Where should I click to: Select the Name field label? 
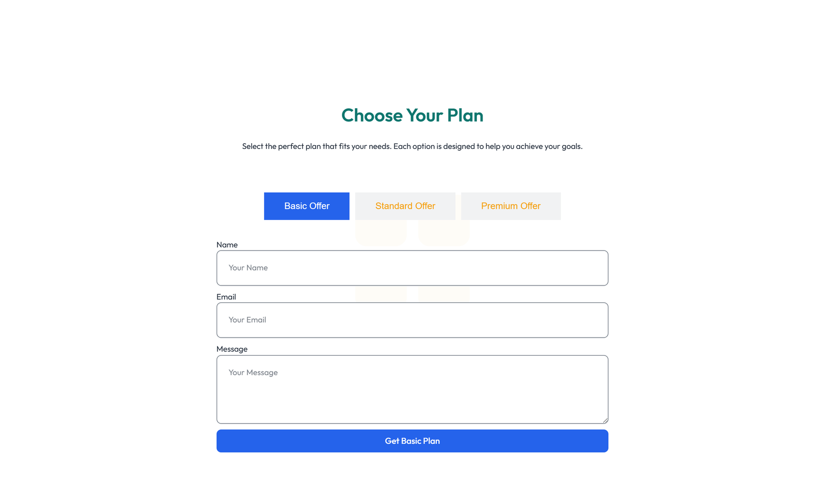click(x=227, y=244)
